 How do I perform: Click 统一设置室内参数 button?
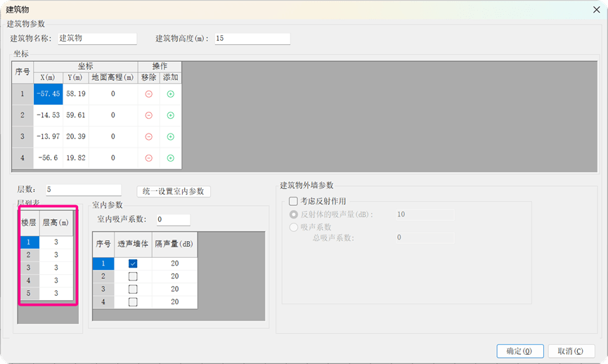click(174, 192)
